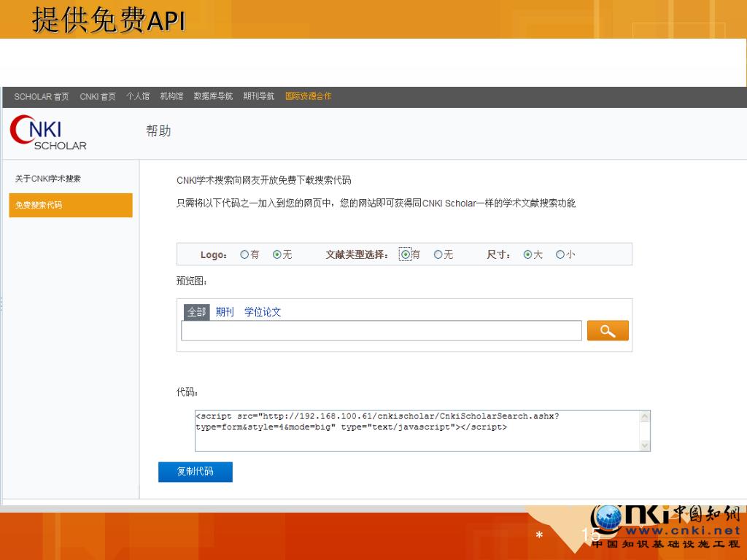Choose 尺寸 小 radio option
747x560 pixels.
tap(560, 254)
